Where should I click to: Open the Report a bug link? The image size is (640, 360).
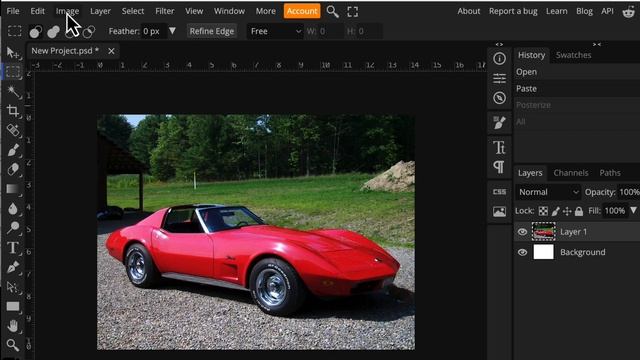point(513,11)
